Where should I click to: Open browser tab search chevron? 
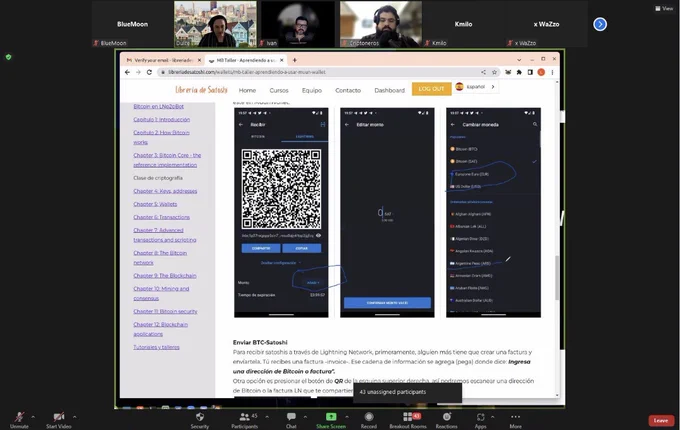[519, 59]
